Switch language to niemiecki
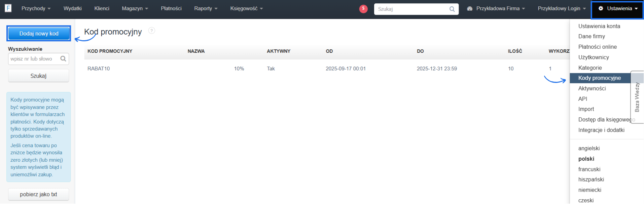 tap(590, 190)
